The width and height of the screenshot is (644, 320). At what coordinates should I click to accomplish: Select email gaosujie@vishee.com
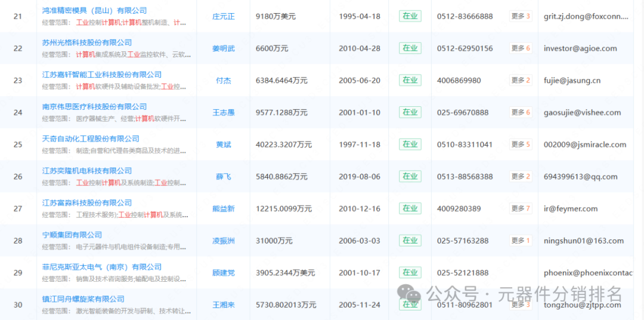click(582, 113)
